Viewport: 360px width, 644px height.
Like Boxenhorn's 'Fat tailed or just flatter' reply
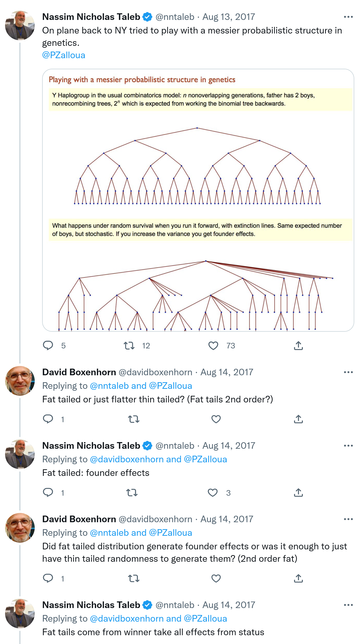click(216, 419)
